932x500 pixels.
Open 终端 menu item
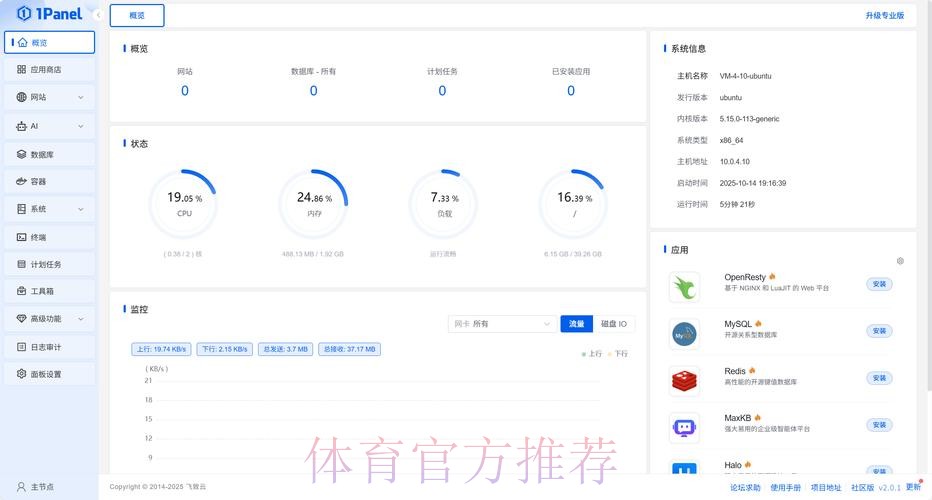click(49, 237)
